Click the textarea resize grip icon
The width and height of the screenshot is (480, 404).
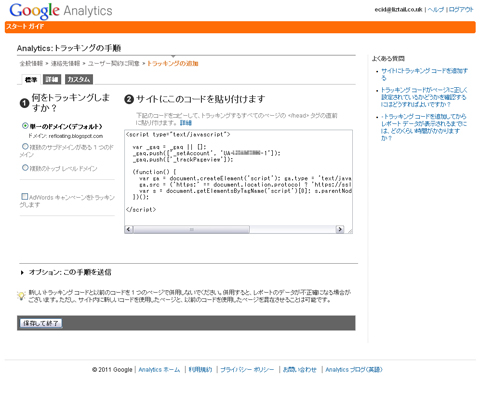coord(349,230)
